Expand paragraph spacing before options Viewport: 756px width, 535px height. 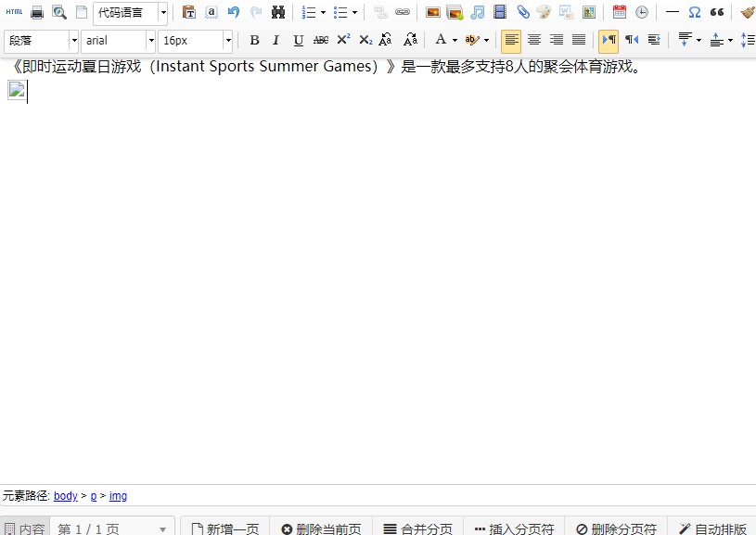[x=699, y=41]
